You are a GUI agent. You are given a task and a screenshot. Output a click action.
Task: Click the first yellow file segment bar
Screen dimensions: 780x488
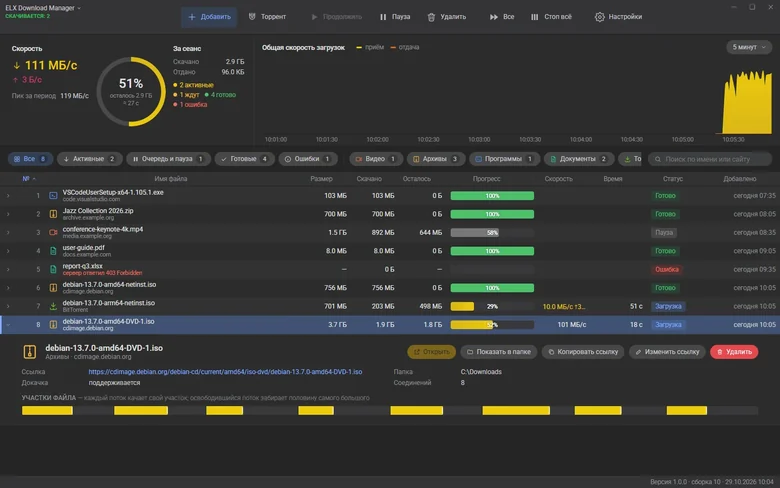tap(47, 411)
